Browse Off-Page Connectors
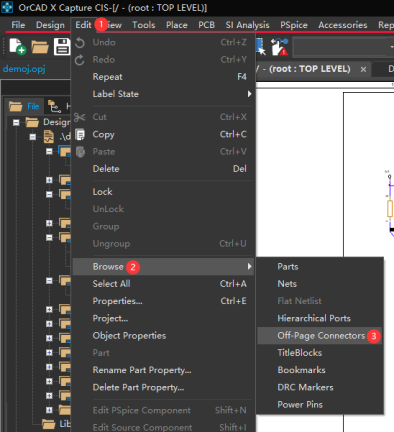This screenshot has height=432, width=394. (x=320, y=336)
